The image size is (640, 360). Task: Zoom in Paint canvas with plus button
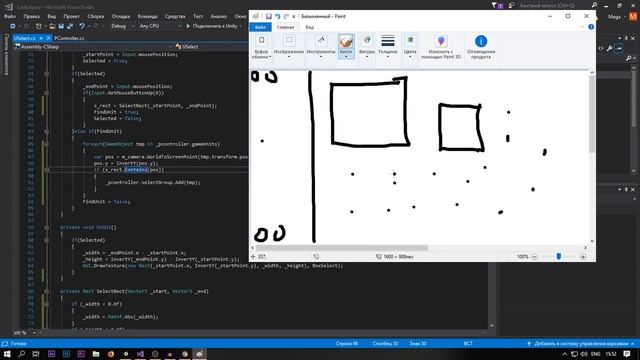pyautogui.click(x=583, y=257)
